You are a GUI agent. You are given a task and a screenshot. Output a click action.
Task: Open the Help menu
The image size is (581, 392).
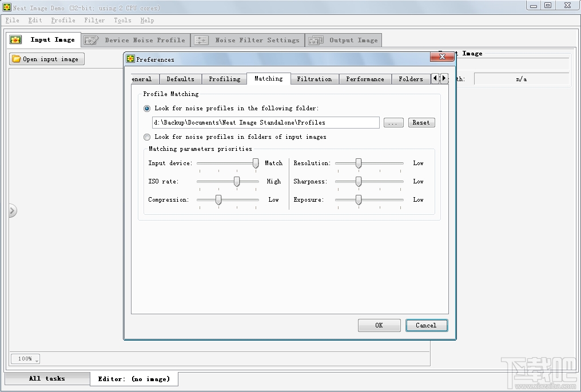click(x=147, y=21)
